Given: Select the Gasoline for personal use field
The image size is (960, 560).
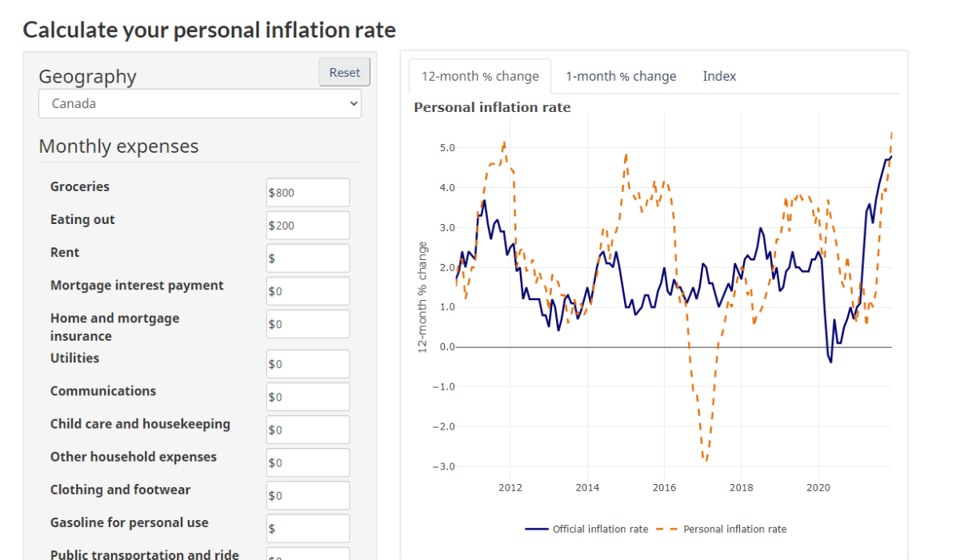Looking at the screenshot, I should (x=307, y=527).
